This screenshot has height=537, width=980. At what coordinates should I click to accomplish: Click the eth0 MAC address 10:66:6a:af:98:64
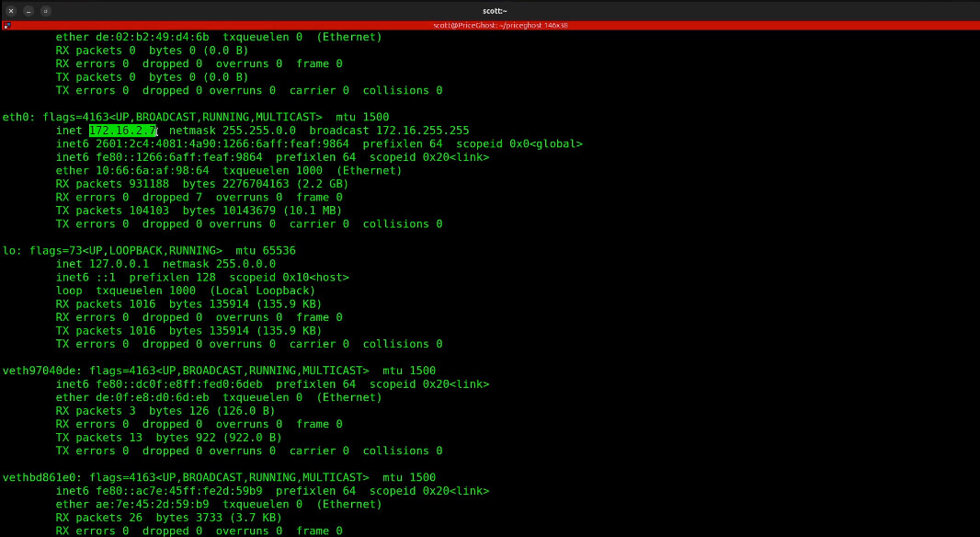coord(152,170)
